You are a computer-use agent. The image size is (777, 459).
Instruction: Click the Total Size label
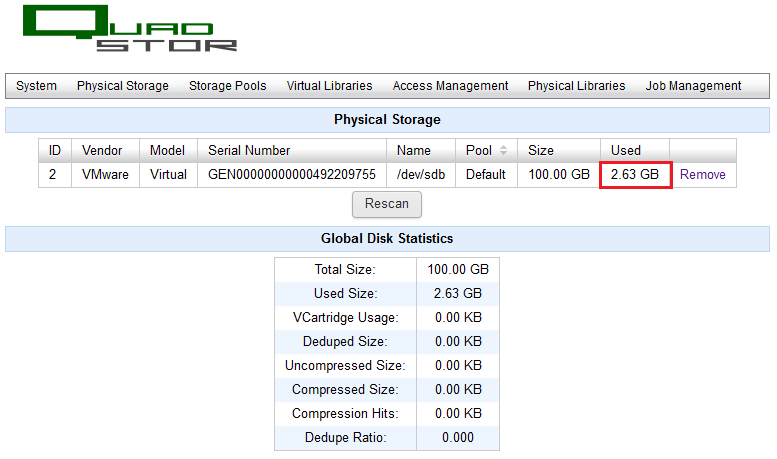[345, 269]
